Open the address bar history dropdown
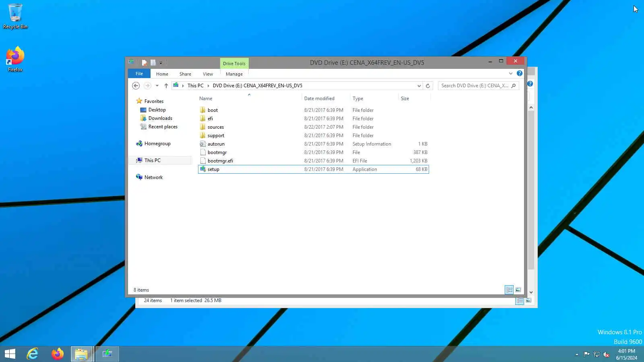 tap(419, 86)
